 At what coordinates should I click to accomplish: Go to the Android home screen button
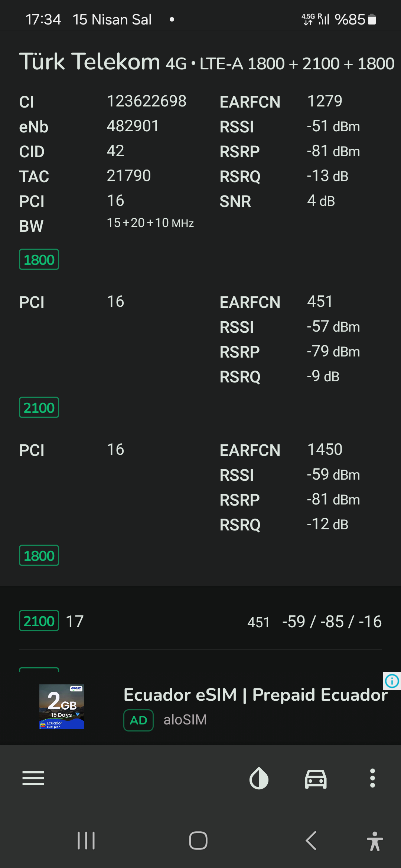point(198,841)
